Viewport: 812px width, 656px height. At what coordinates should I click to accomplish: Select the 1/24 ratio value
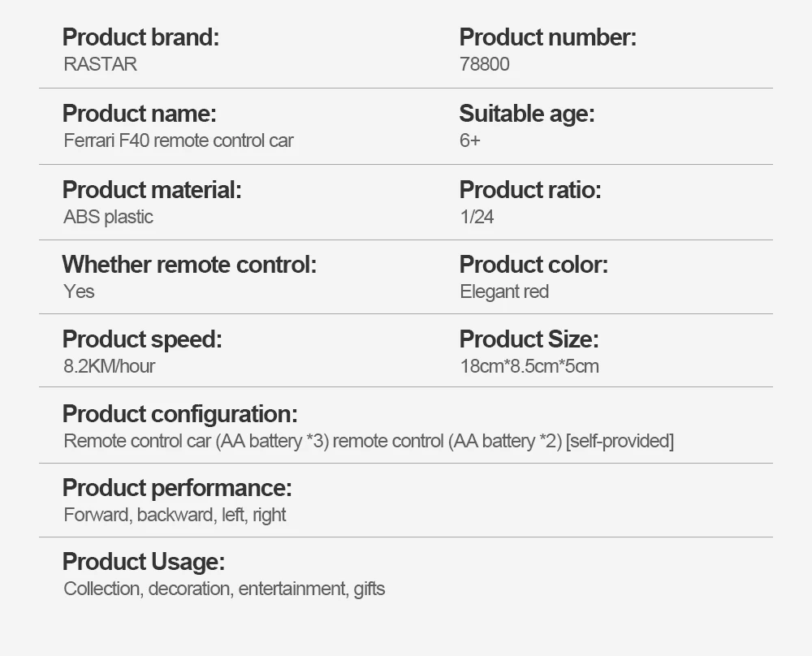(477, 217)
